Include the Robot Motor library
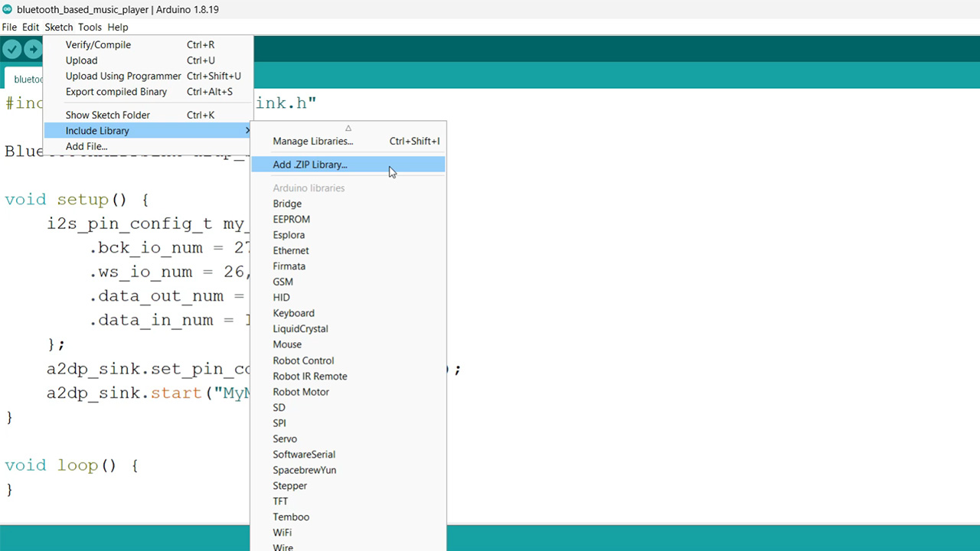The width and height of the screenshot is (980, 551). coord(348,392)
